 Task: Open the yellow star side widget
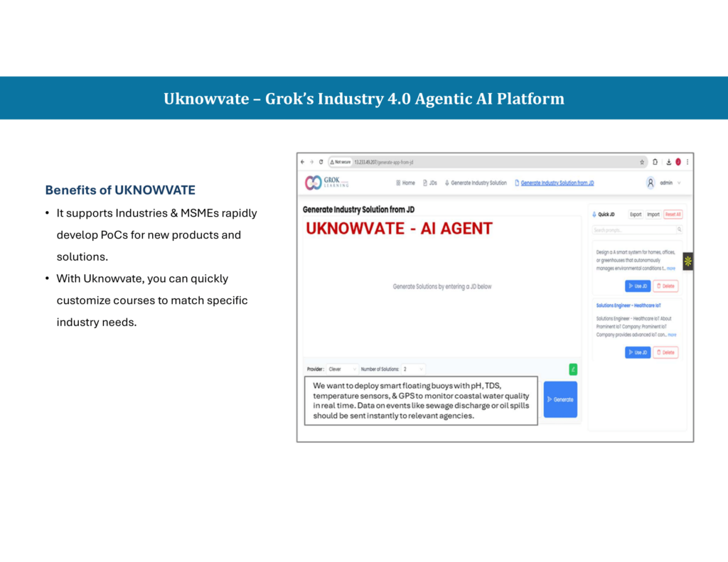click(687, 261)
